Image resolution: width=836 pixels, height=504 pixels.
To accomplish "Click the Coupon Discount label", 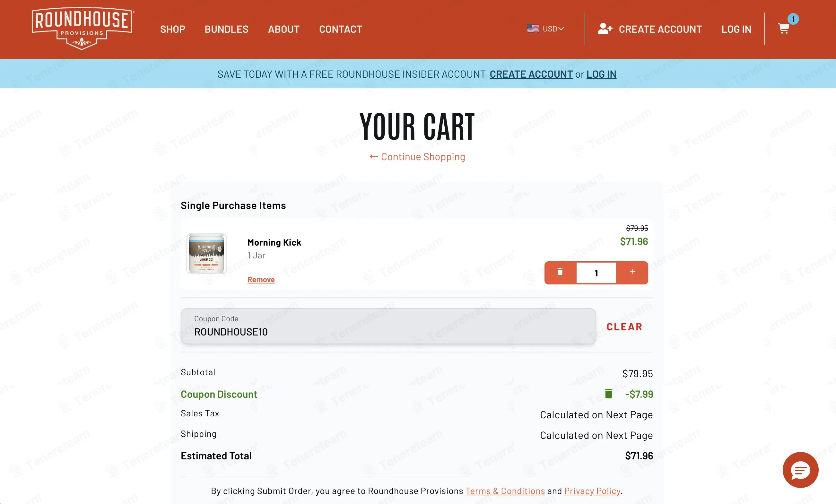I will point(219,394).
